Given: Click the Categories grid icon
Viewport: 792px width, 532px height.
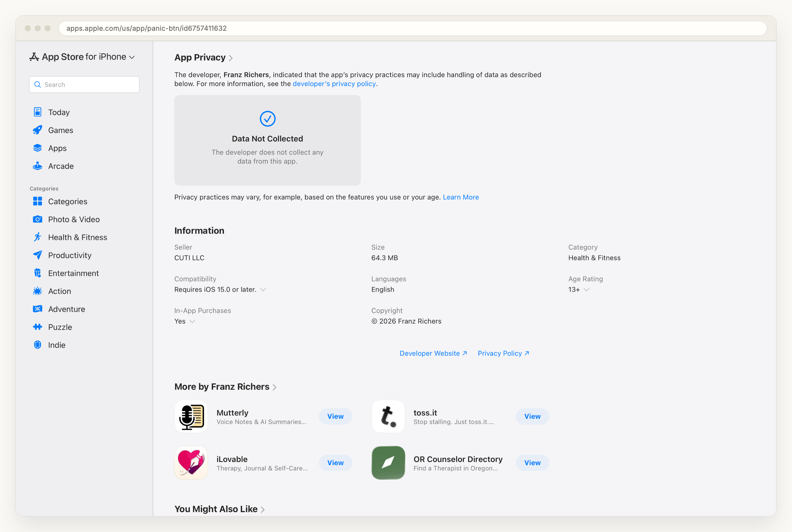Looking at the screenshot, I should click(x=37, y=201).
